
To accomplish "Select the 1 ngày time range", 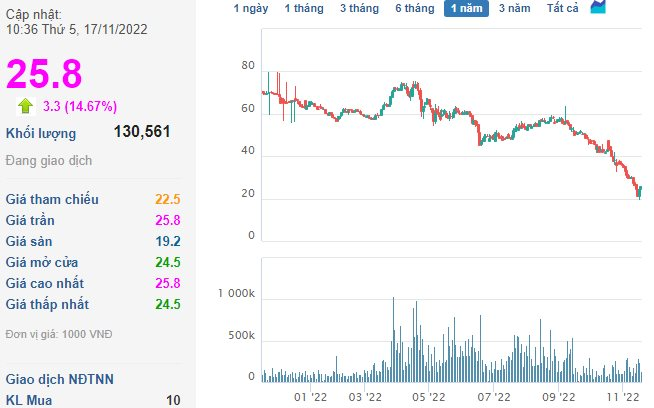I will click(250, 9).
